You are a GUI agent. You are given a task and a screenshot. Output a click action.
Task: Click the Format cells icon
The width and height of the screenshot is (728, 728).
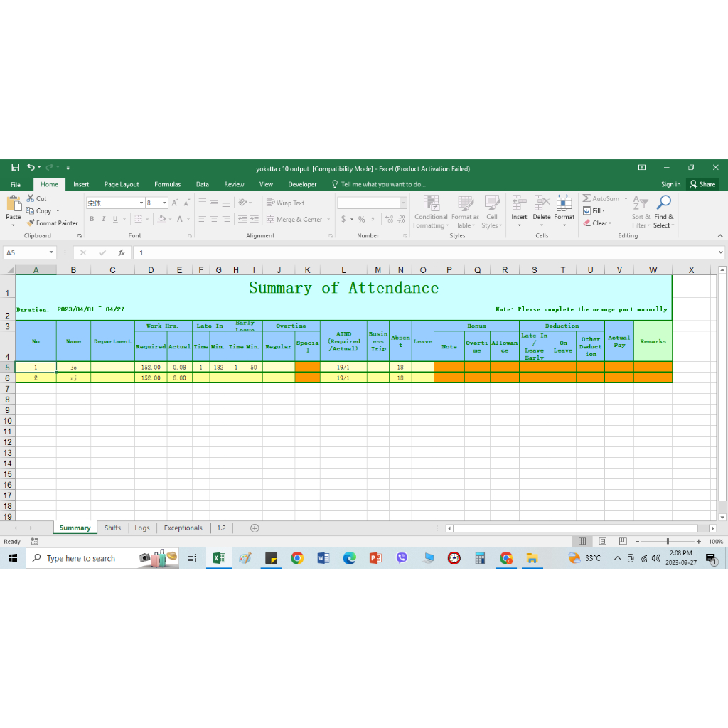coord(564,203)
